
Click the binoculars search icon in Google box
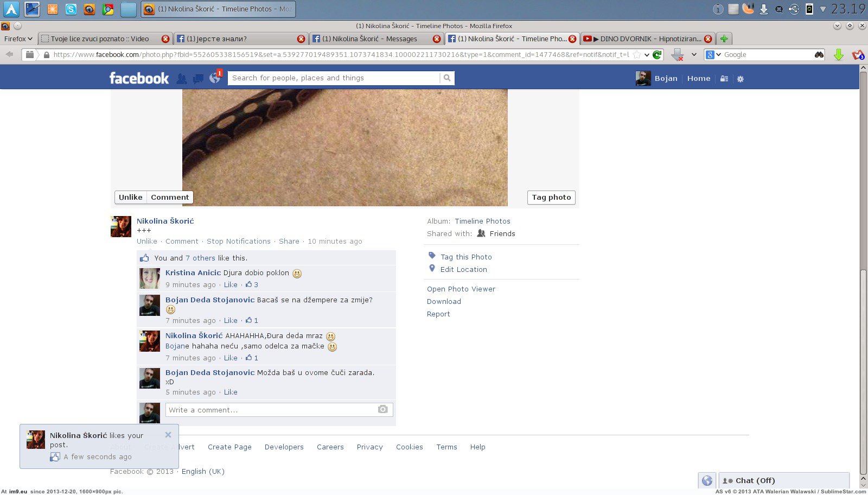(819, 55)
